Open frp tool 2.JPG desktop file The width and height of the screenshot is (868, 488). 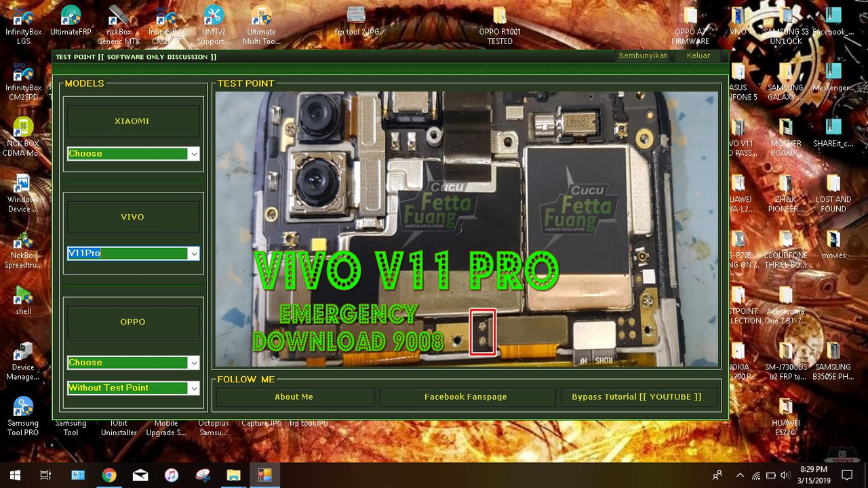(356, 21)
